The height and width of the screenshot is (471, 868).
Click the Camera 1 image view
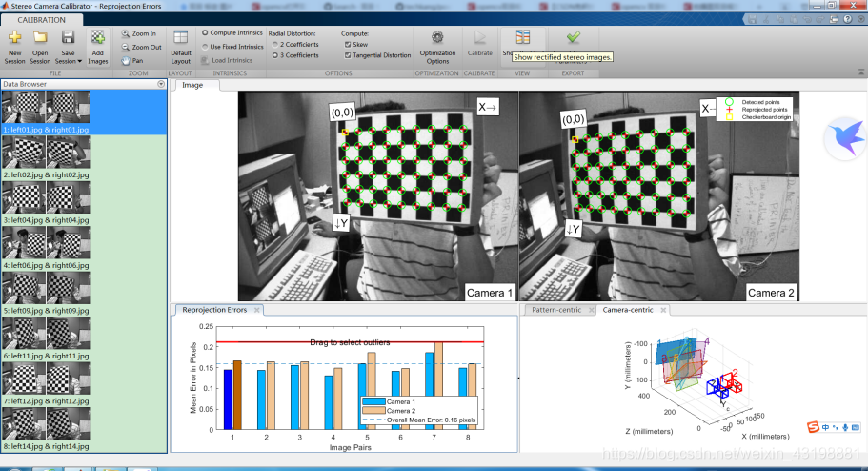(378, 196)
